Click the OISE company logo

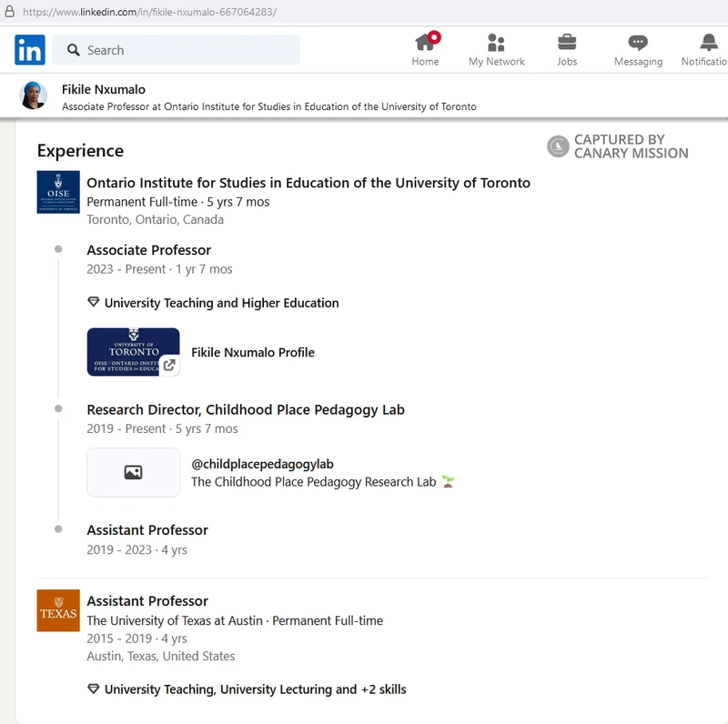[58, 192]
